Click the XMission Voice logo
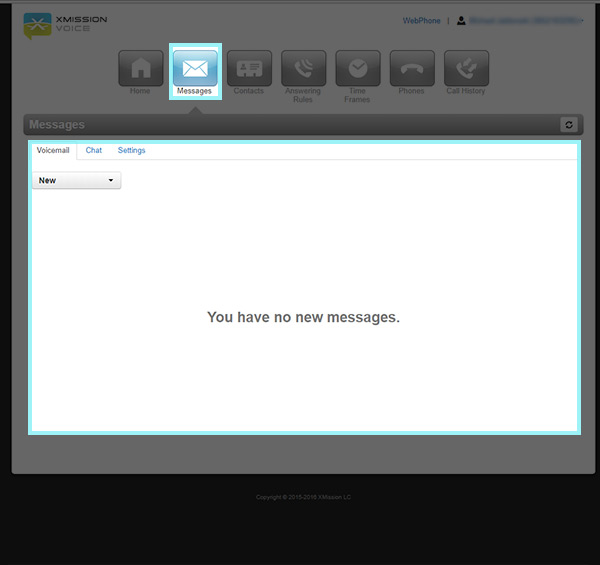Viewport: 600px width, 565px height. click(x=66, y=24)
